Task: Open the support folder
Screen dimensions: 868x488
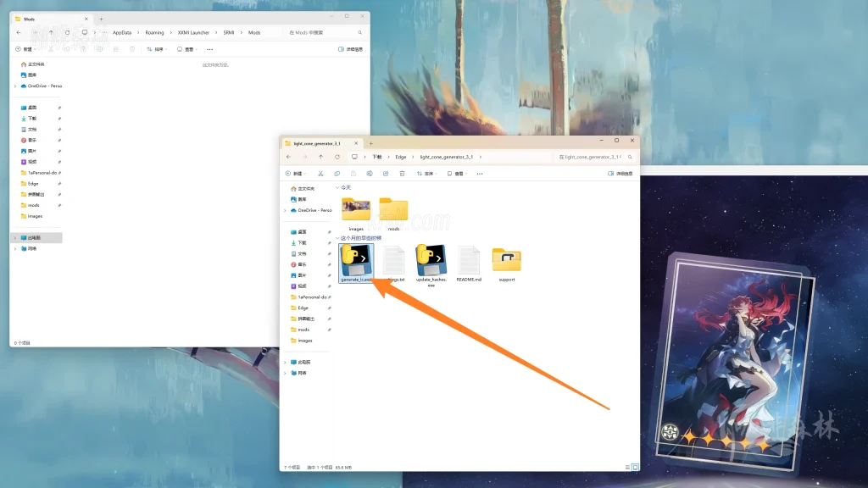Action: [x=506, y=260]
